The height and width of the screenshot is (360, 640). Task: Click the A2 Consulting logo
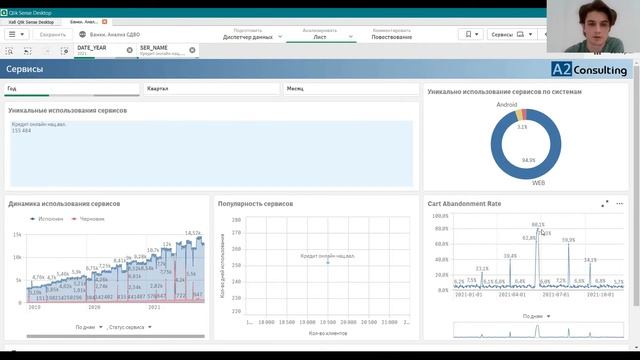[589, 69]
